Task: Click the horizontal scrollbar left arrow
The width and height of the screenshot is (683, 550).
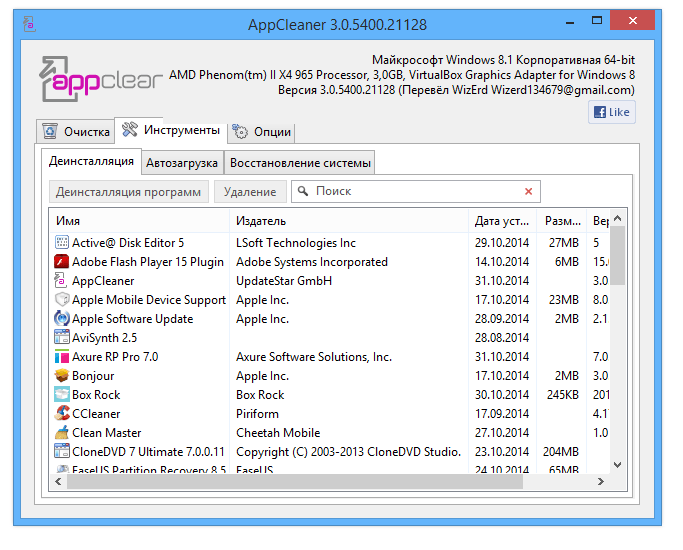Action: (x=58, y=482)
